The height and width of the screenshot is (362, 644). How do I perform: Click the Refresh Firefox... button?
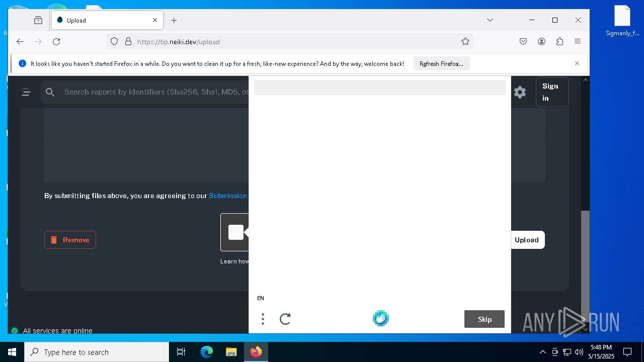pyautogui.click(x=442, y=64)
